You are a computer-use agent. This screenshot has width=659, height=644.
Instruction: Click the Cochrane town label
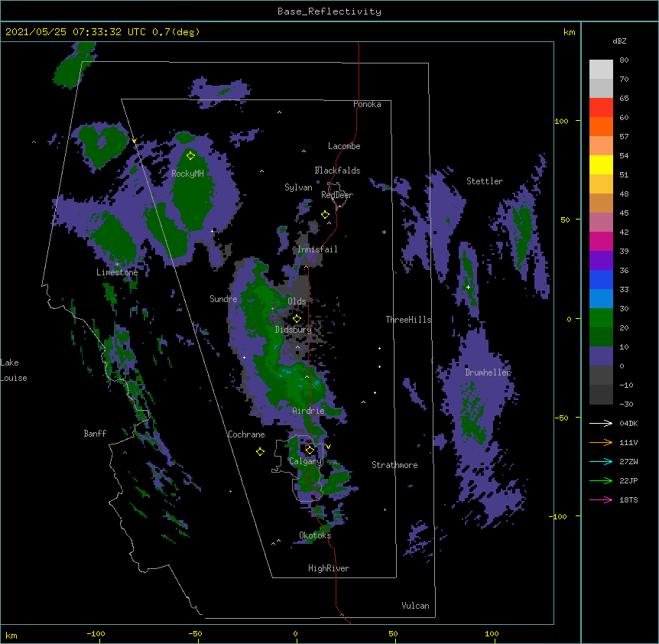pyautogui.click(x=246, y=434)
